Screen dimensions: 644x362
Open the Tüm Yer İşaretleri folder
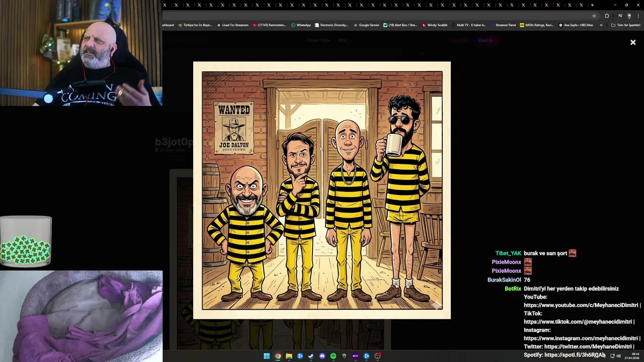[625, 25]
